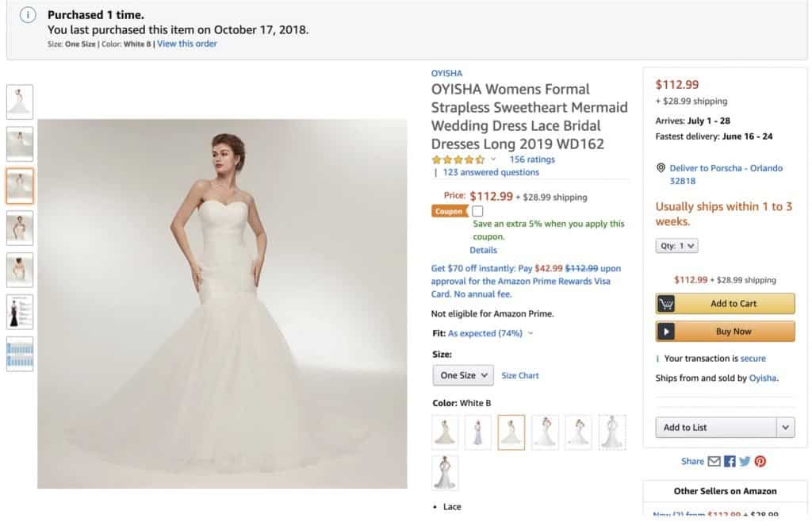Click the play icon on Buy Now
The image size is (812, 526).
pos(666,332)
